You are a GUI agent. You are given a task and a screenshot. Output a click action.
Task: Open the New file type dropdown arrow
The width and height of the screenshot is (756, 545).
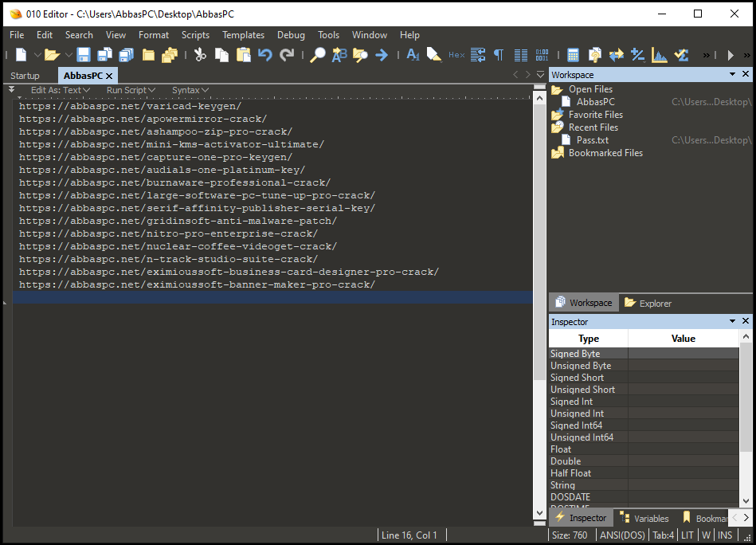pyautogui.click(x=37, y=56)
